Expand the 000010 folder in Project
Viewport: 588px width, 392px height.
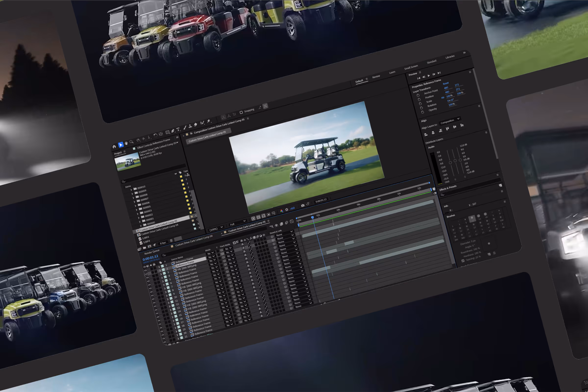click(x=131, y=190)
